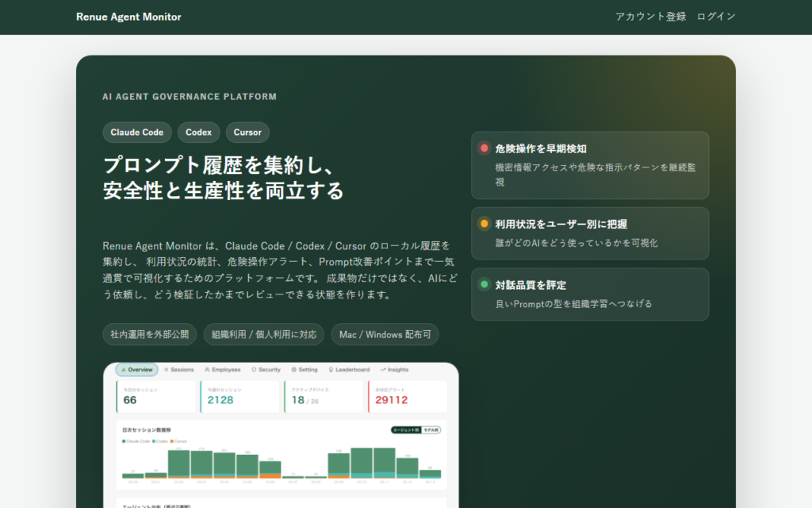The width and height of the screenshot is (812, 508).
Task: Click the green dot icon beside 対話品質を評定
Action: 484,284
